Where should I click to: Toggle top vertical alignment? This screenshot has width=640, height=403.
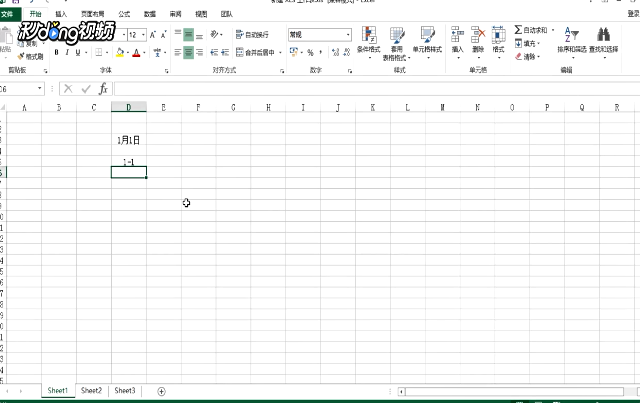(x=178, y=35)
